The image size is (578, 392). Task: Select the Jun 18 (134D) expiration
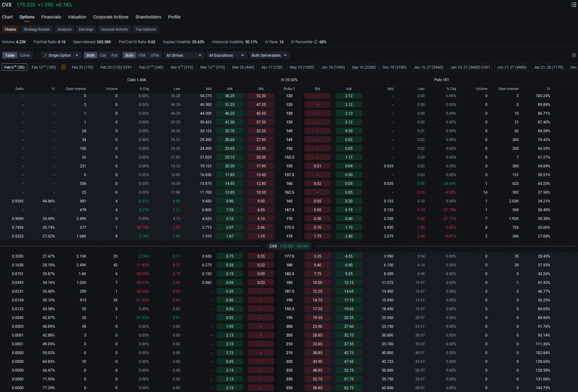click(x=333, y=67)
